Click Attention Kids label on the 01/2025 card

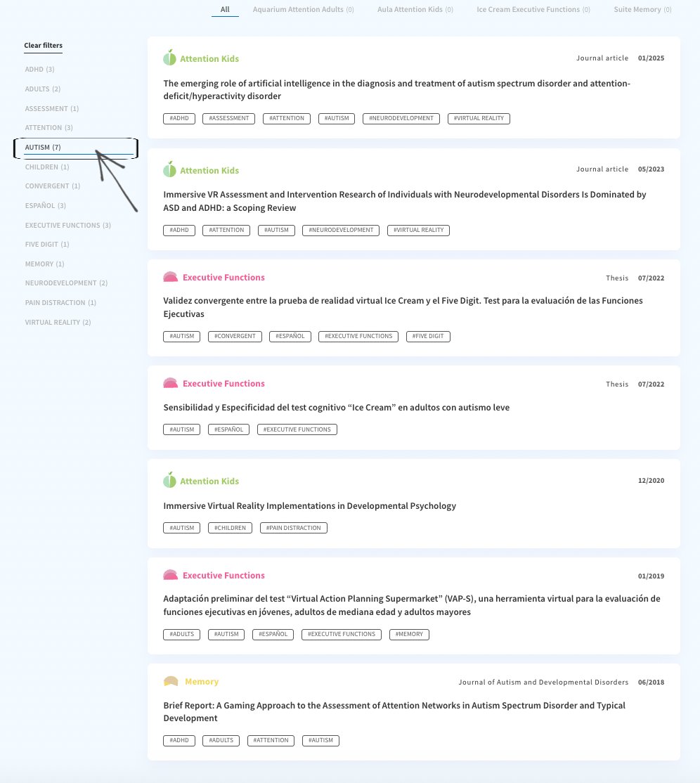pyautogui.click(x=209, y=59)
